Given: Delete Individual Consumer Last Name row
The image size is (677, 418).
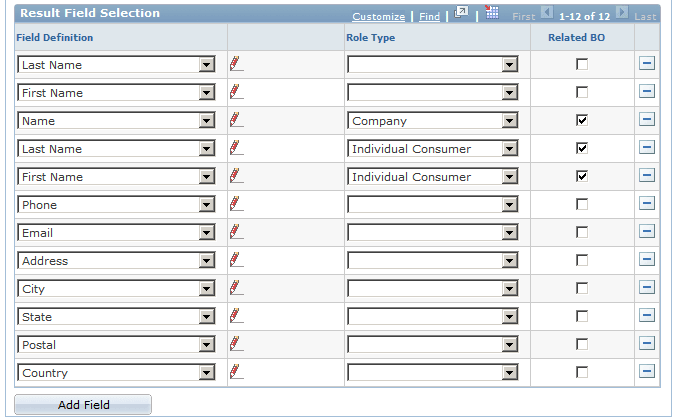Looking at the screenshot, I should pyautogui.click(x=647, y=148).
